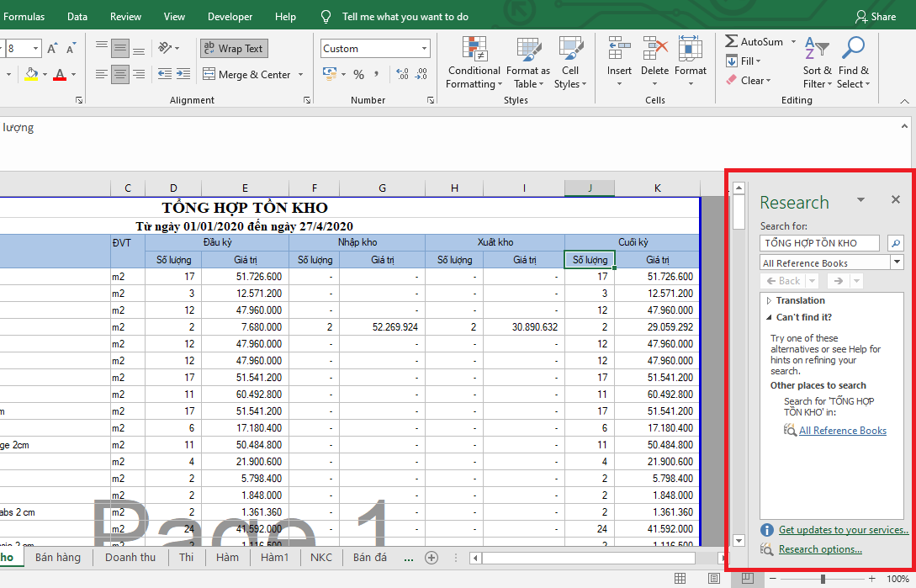Screen dimensions: 916x588
Task: Click the Conditional Formatting icon
Action: (x=474, y=49)
